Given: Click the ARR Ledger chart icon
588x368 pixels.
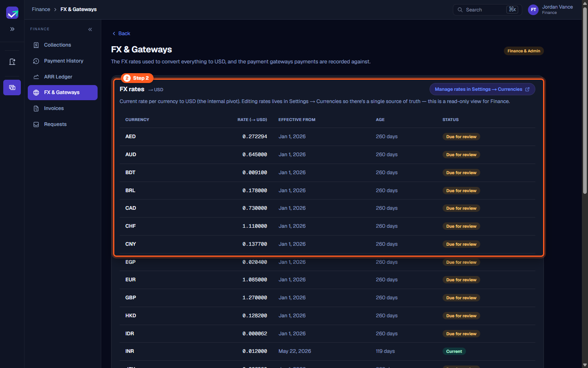Looking at the screenshot, I should coord(36,77).
